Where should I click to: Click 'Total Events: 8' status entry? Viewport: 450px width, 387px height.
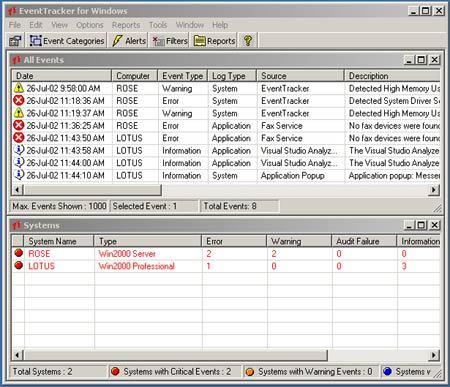coord(239,206)
